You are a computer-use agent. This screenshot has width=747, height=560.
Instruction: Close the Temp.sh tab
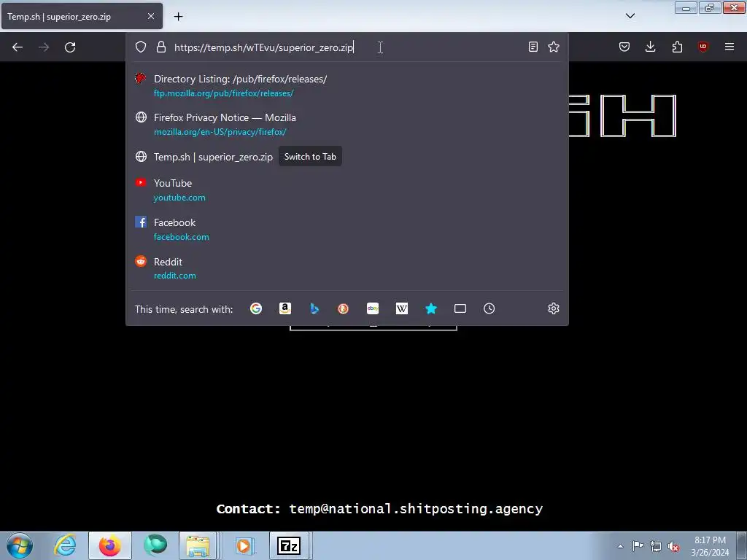coord(151,16)
